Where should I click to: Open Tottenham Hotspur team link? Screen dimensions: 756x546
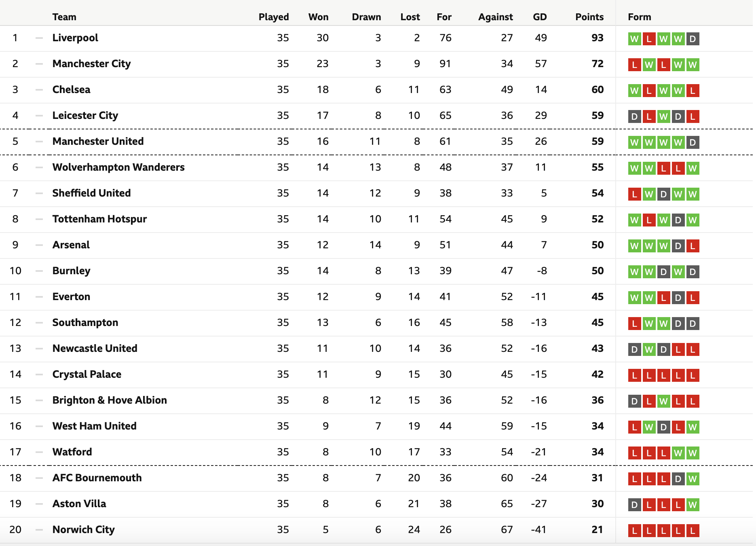99,219
